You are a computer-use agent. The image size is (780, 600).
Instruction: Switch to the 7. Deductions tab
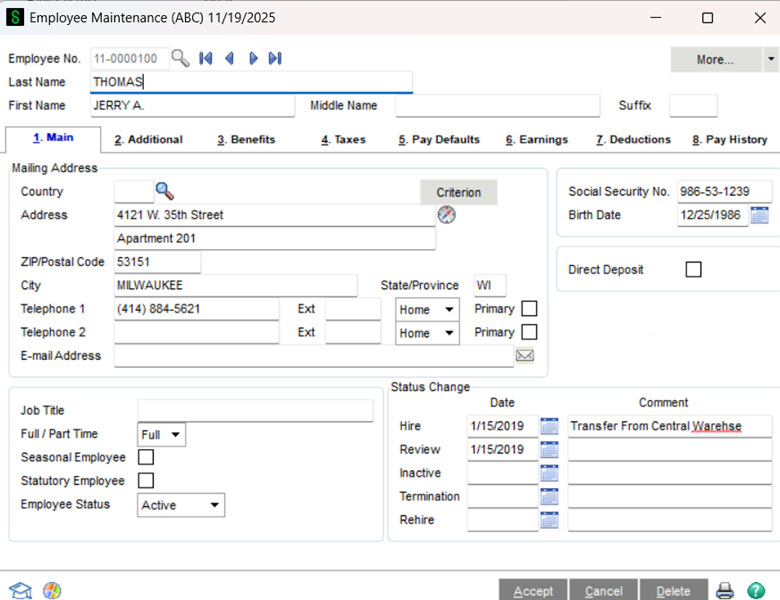[633, 139]
